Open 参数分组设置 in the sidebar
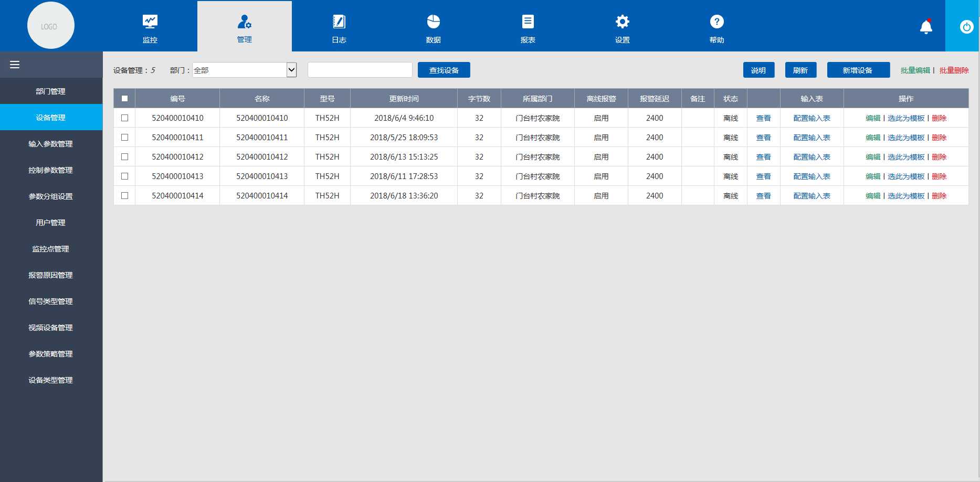980x482 pixels. [x=51, y=196]
